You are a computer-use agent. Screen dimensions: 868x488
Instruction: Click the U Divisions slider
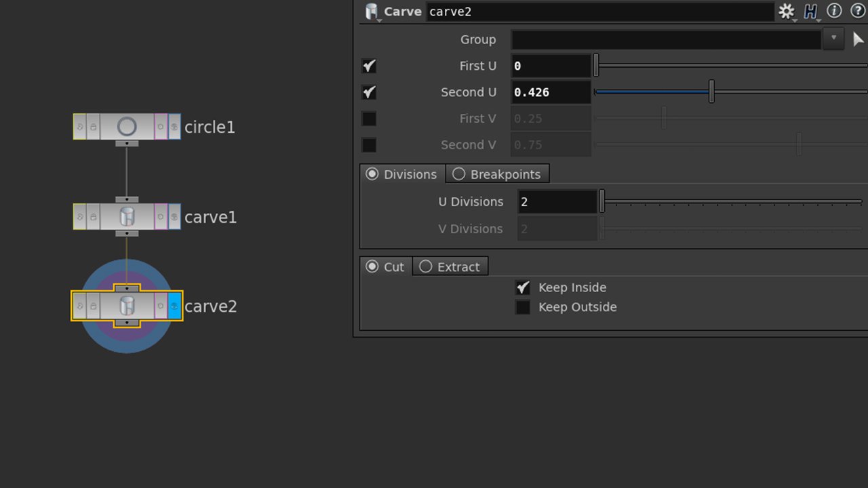[731, 201]
